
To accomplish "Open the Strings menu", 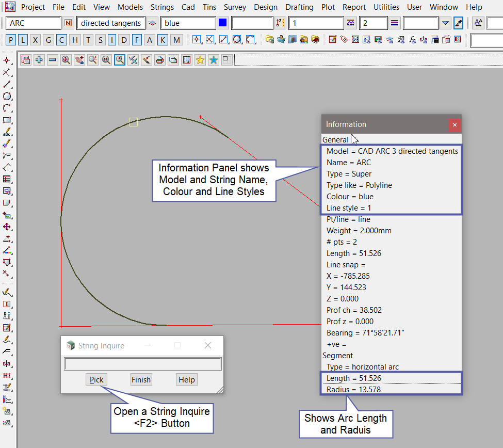I will 162,7.
